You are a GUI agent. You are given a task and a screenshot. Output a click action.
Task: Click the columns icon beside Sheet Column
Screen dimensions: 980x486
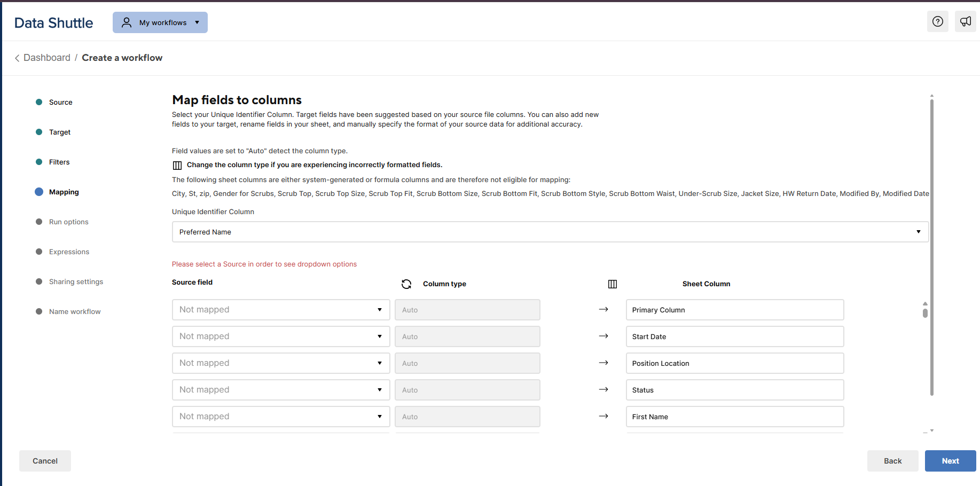tap(613, 284)
